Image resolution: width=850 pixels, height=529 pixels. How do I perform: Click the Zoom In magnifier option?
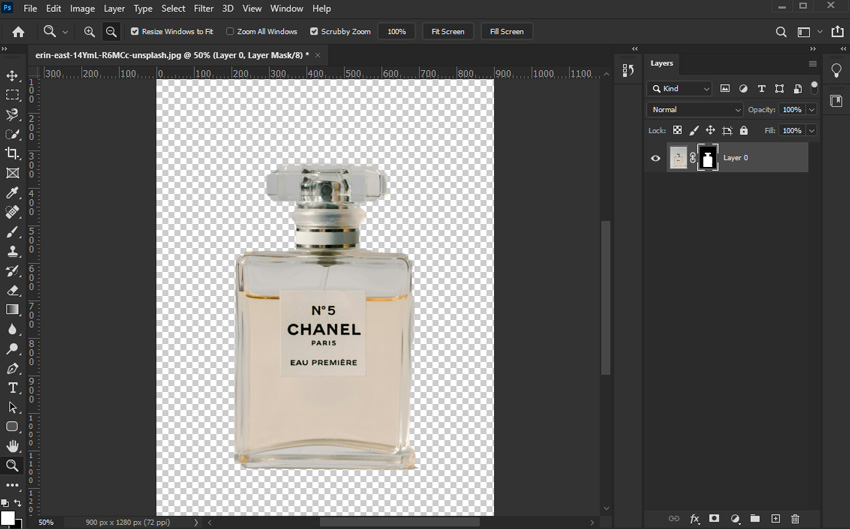point(89,31)
